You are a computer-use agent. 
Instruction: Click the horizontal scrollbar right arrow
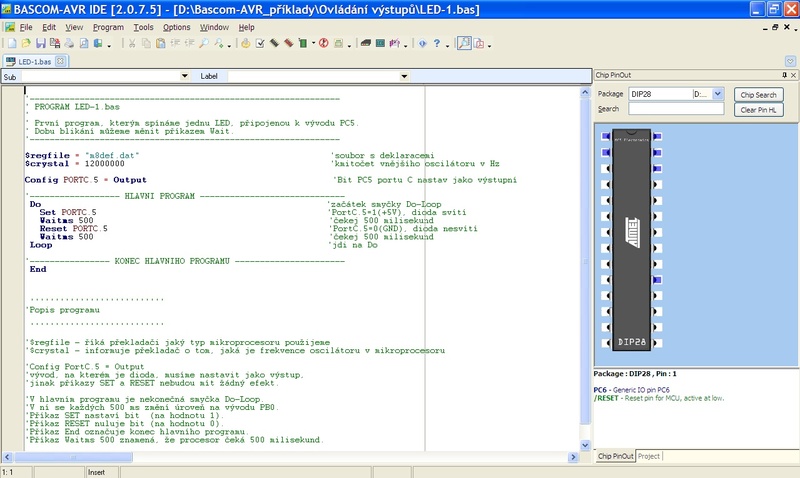pyautogui.click(x=573, y=457)
